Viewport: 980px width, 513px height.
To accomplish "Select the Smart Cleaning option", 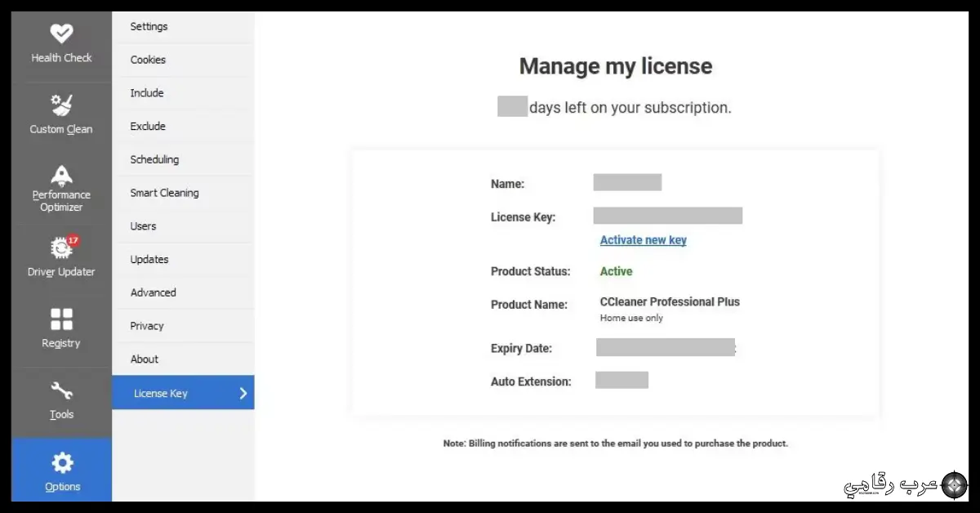I will pos(164,193).
